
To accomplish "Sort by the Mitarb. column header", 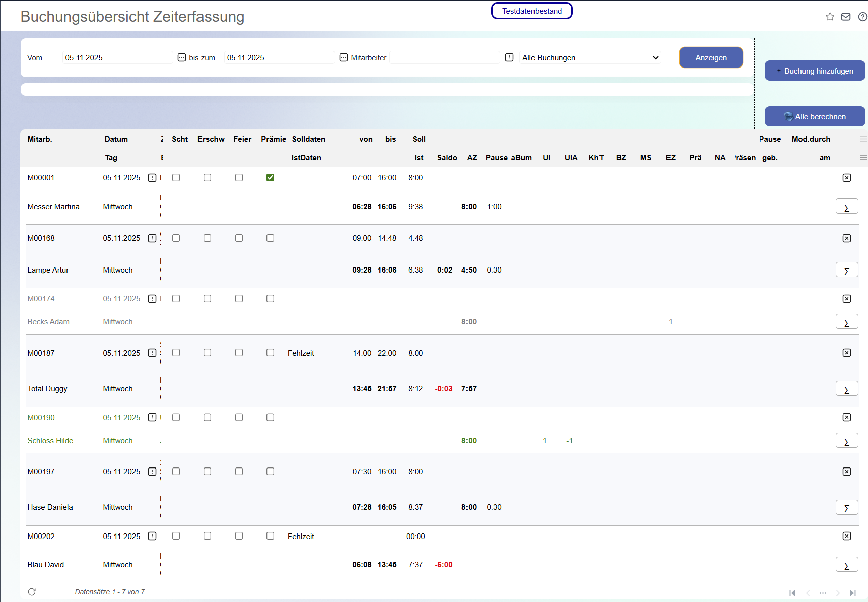I will (x=40, y=139).
